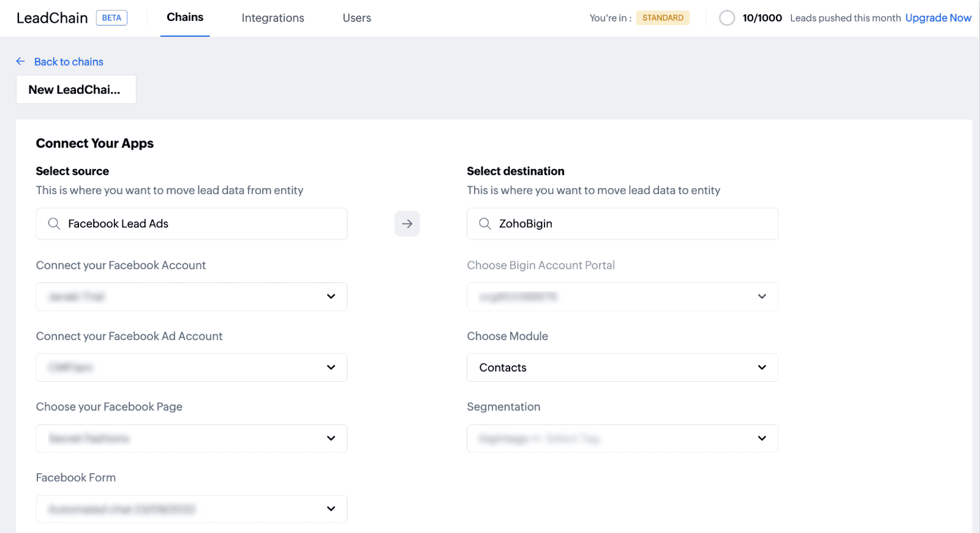Click the back arrow icon beside Back to chains
Viewport: 980px width, 533px height.
pyautogui.click(x=20, y=61)
